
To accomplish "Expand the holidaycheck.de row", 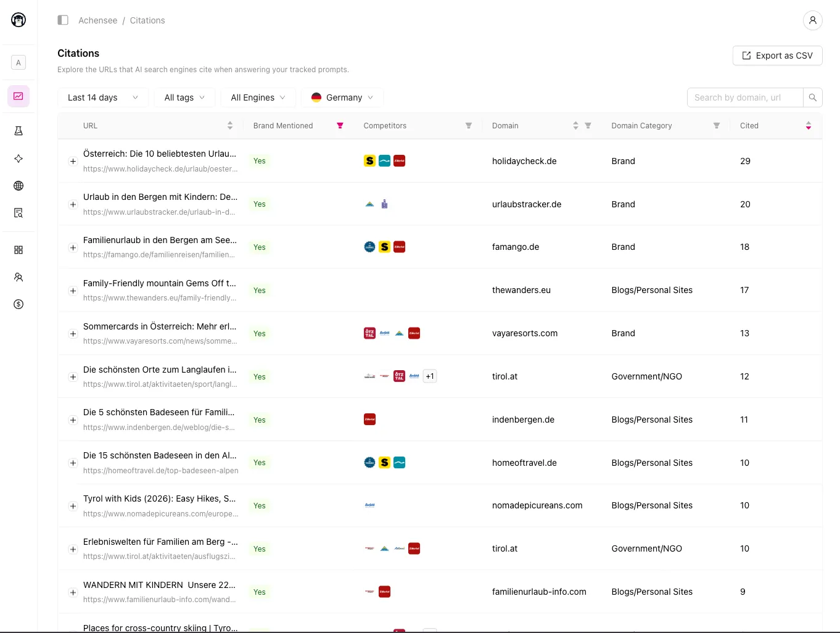I will (x=73, y=162).
